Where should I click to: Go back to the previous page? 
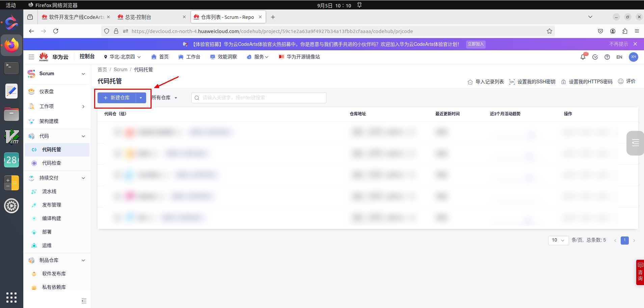click(x=31, y=31)
